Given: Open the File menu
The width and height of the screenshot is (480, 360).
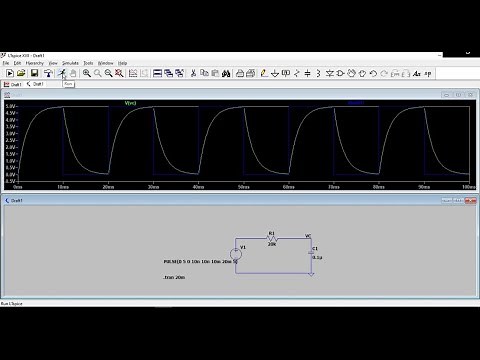Looking at the screenshot, I should click(x=6, y=63).
